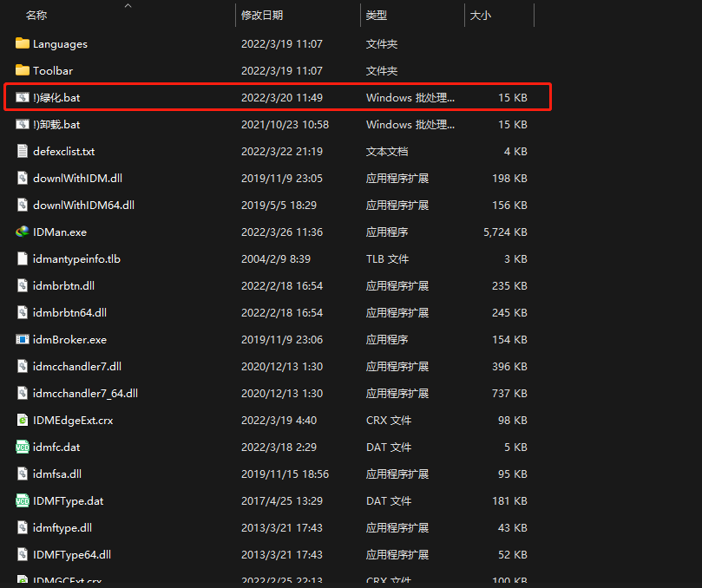Screen dimensions: 702x588
Task: Select the file name IDMFType.dat
Action: (x=68, y=500)
